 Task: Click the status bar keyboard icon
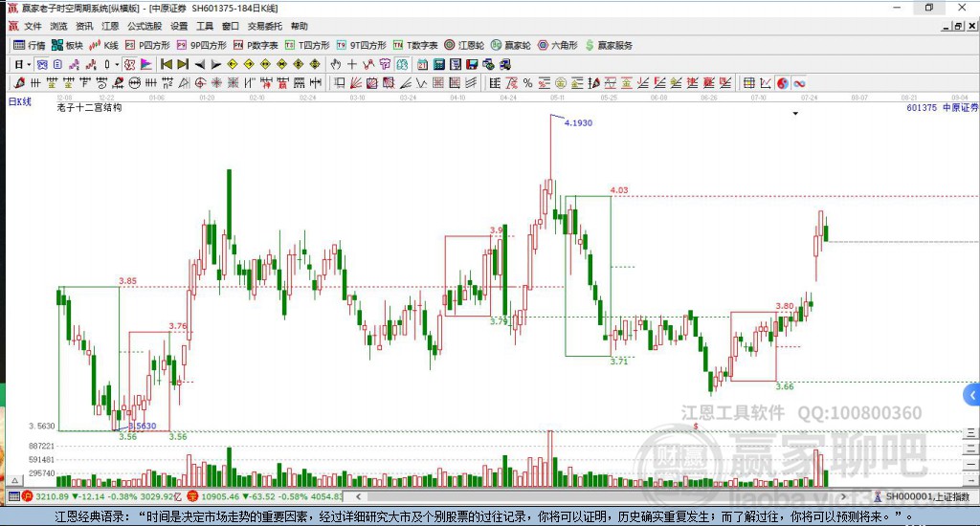[x=13, y=496]
